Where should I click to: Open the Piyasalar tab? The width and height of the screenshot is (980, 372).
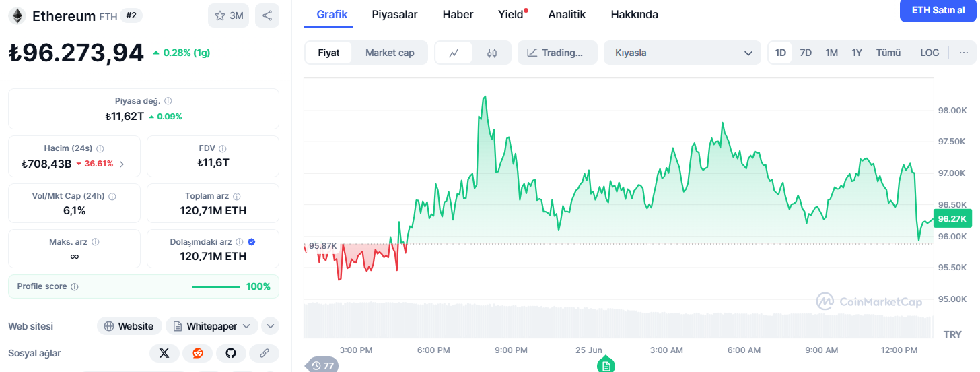click(x=394, y=14)
